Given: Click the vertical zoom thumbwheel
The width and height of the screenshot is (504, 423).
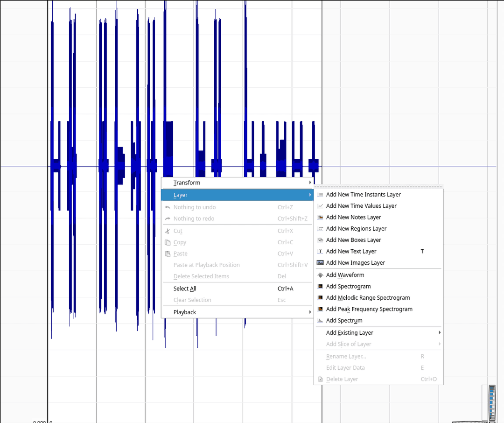Looking at the screenshot, I should coord(492,403).
